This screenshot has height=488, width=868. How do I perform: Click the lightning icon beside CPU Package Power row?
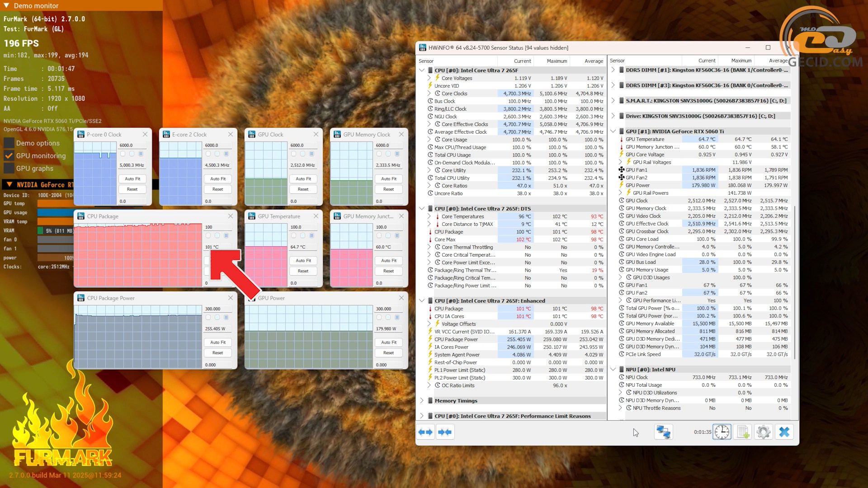(x=430, y=339)
